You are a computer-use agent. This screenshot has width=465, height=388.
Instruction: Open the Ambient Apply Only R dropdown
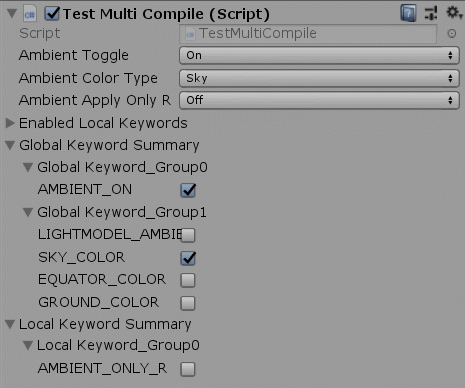point(319,100)
